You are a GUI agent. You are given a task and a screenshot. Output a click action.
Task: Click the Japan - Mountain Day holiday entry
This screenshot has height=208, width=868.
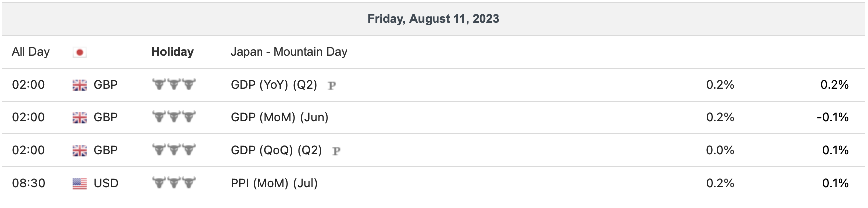click(289, 52)
